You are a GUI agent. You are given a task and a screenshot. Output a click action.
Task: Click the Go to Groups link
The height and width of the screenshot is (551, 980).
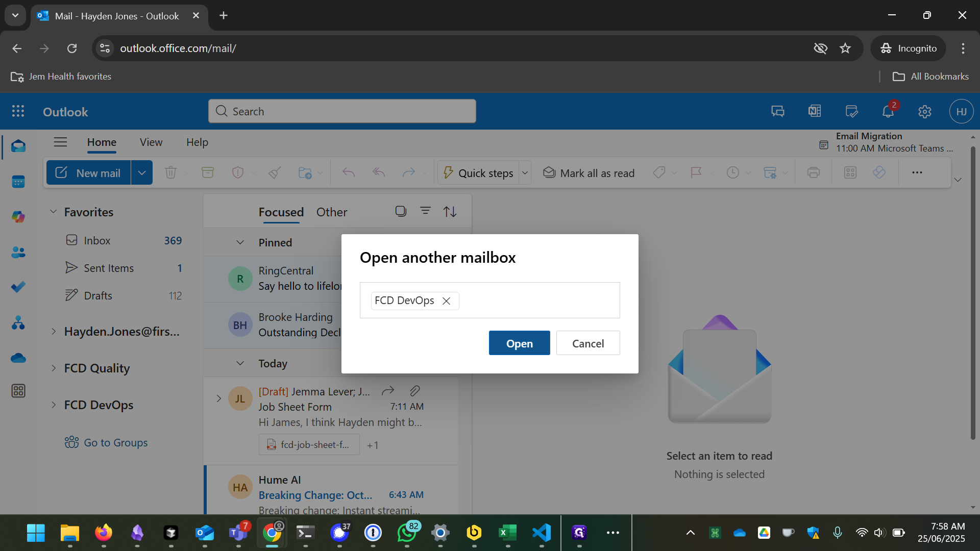[x=106, y=442]
